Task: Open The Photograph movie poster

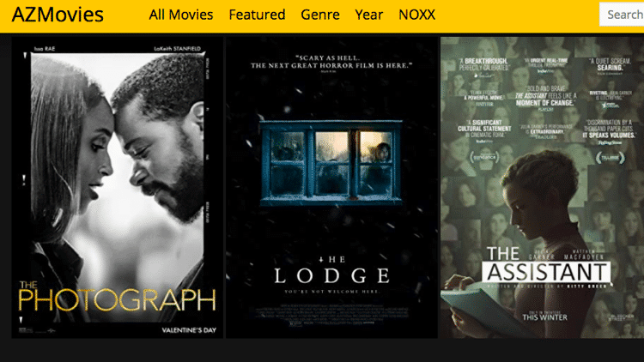Action: (118, 188)
